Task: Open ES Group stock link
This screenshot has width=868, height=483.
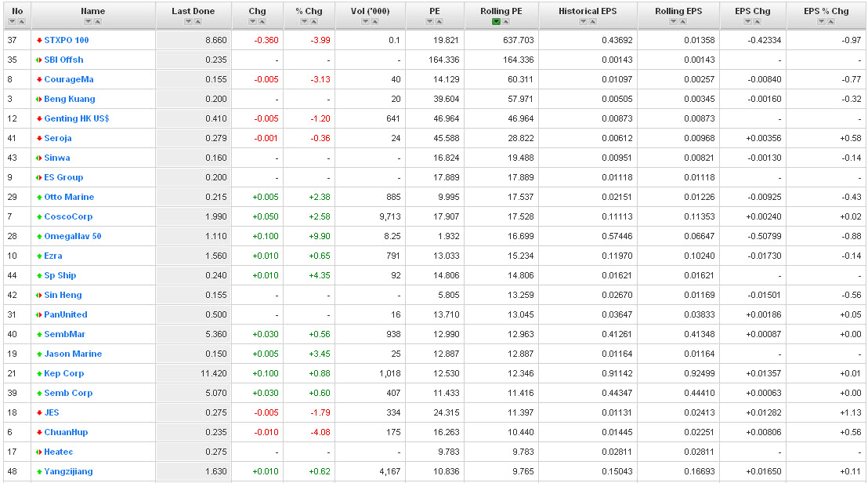Action: 63,177
